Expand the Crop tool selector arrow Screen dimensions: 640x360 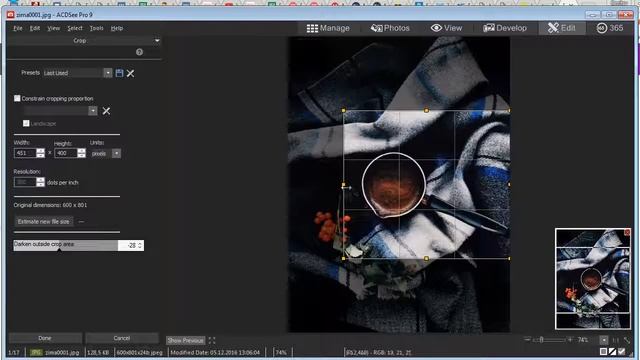(157, 40)
